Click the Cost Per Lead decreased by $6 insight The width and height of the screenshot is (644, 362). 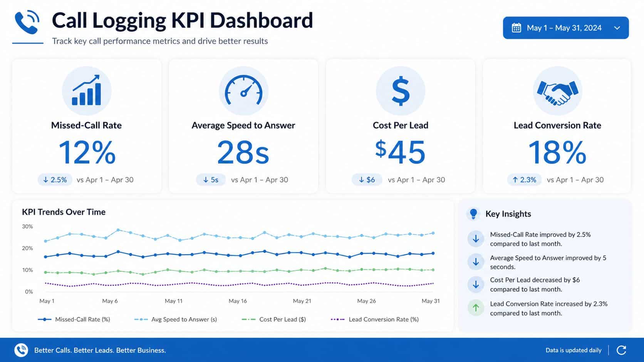[535, 285]
